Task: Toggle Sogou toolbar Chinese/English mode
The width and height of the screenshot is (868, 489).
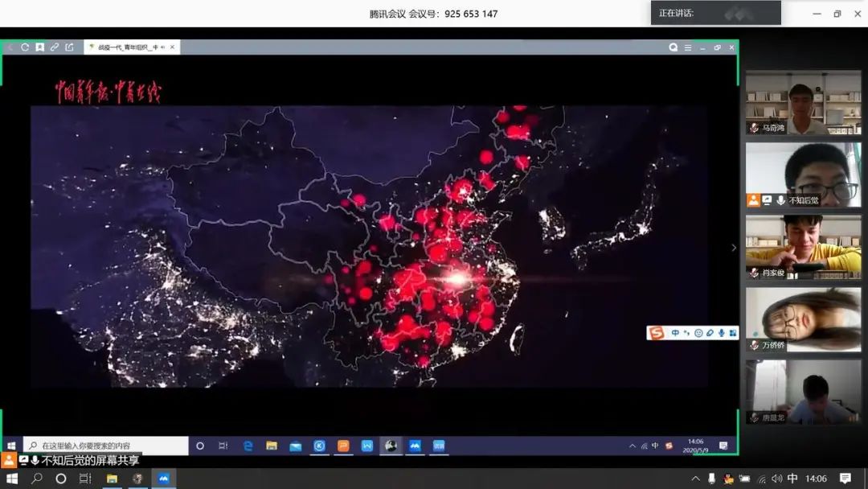Action: tap(675, 333)
